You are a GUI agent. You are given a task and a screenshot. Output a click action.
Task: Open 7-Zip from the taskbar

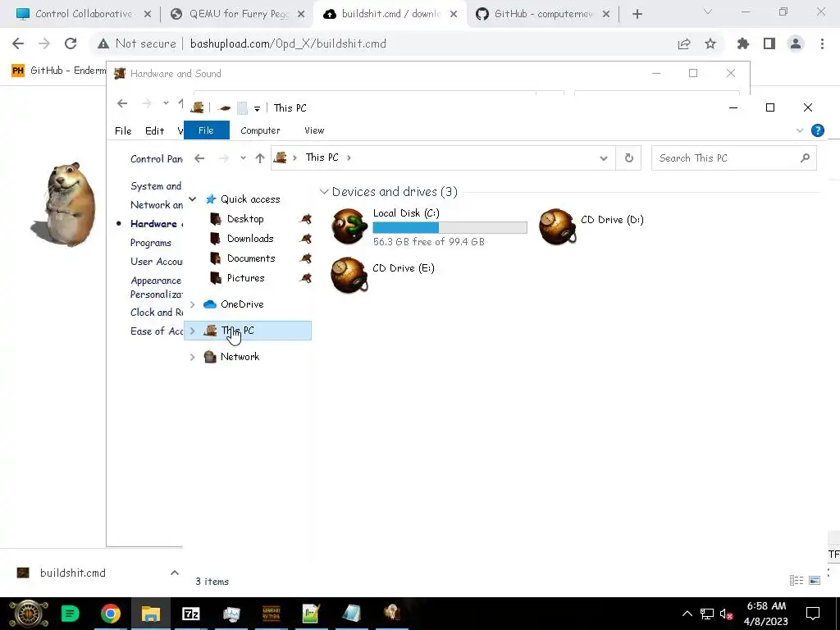190,614
